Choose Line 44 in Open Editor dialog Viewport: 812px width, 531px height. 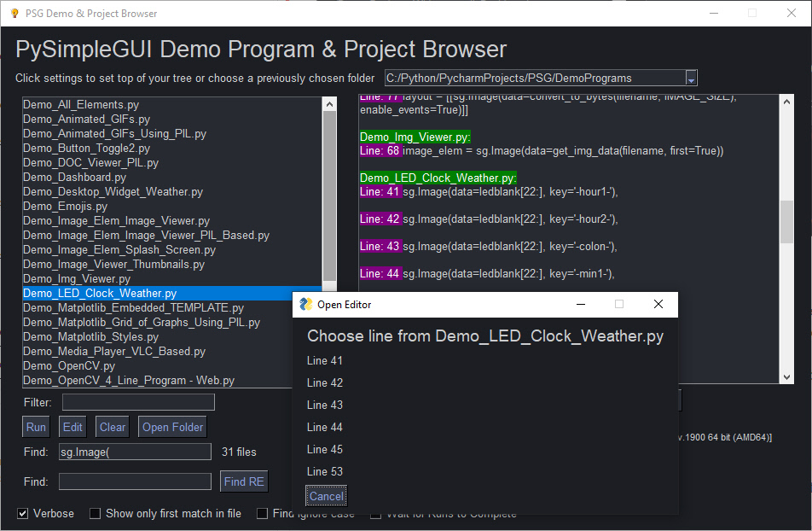coord(325,427)
